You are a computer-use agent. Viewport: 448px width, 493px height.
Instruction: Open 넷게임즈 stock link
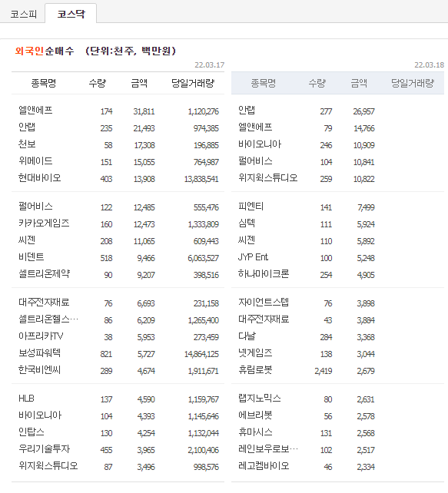point(255,353)
